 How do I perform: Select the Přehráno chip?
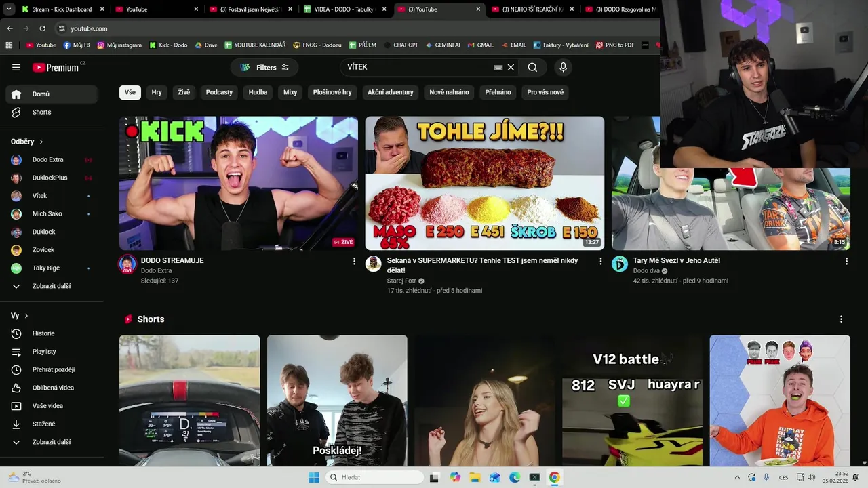pos(498,92)
